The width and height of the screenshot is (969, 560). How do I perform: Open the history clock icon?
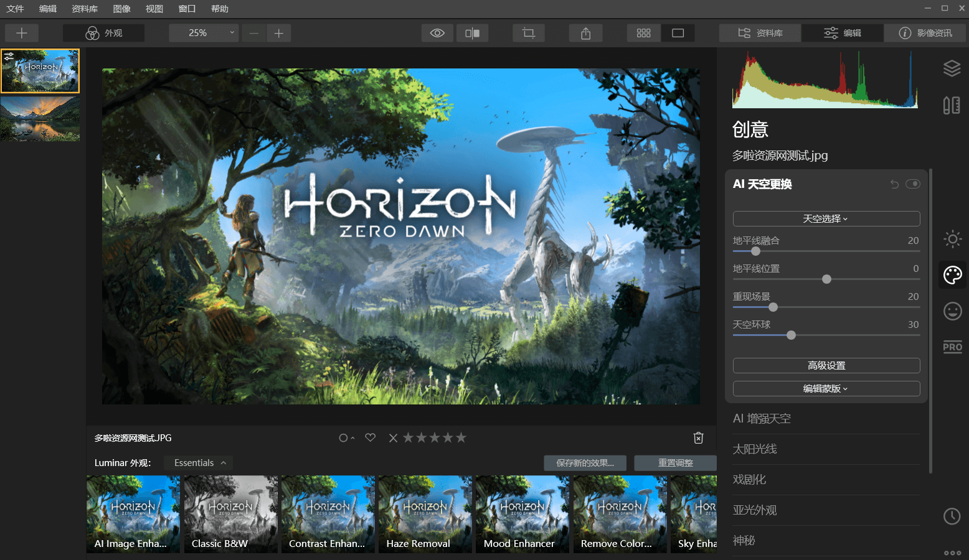click(x=952, y=516)
